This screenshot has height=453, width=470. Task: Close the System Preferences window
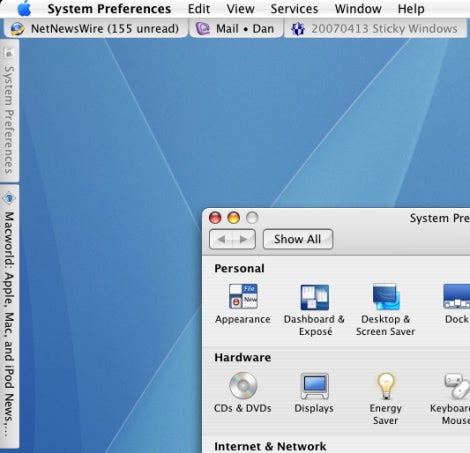(x=215, y=218)
